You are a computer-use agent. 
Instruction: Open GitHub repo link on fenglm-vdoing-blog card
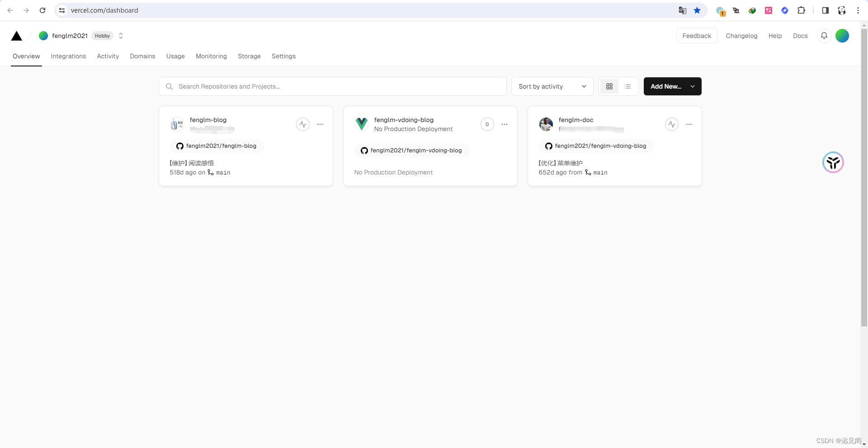[x=411, y=151]
